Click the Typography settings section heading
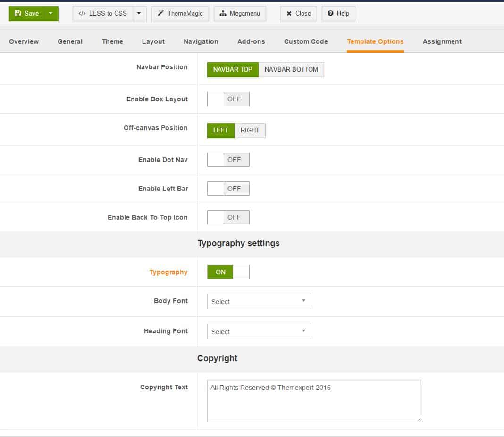The height and width of the screenshot is (437, 504). pos(238,243)
